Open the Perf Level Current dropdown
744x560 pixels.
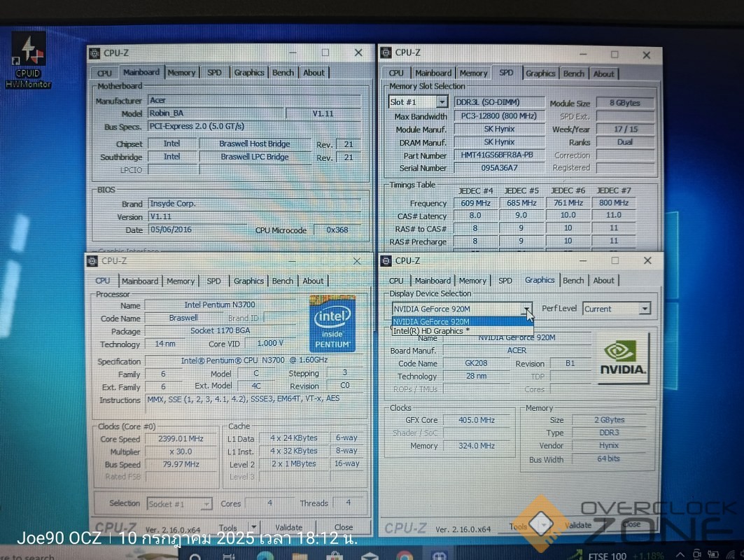[x=617, y=309]
